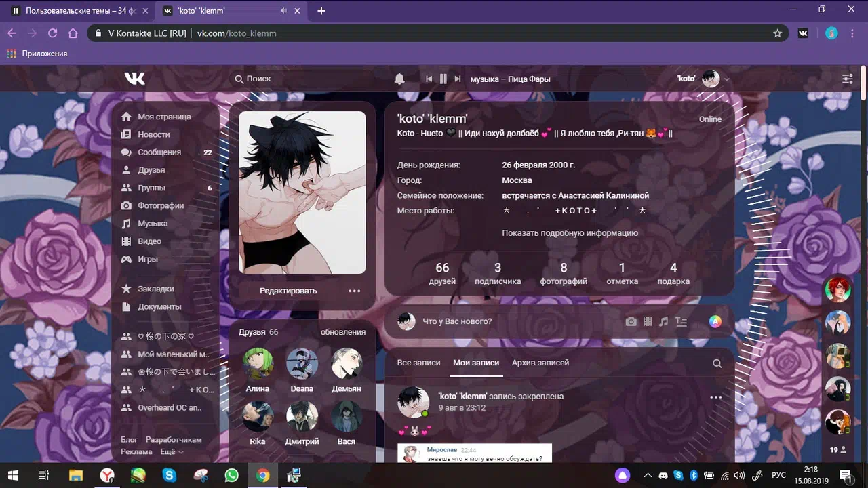Click the VK logo in header
The image size is (868, 488).
point(134,79)
